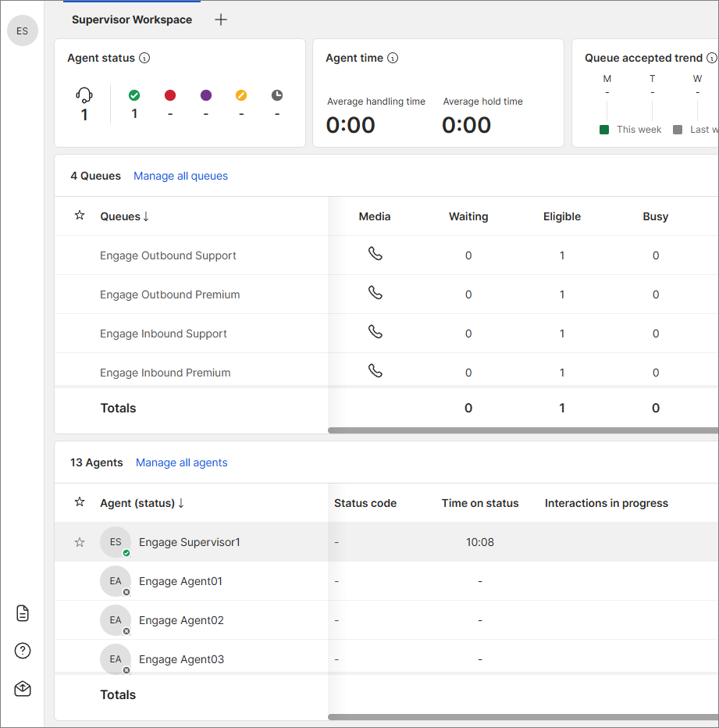The height and width of the screenshot is (728, 719).
Task: Click the Interactions in progress column header
Action: coord(607,503)
